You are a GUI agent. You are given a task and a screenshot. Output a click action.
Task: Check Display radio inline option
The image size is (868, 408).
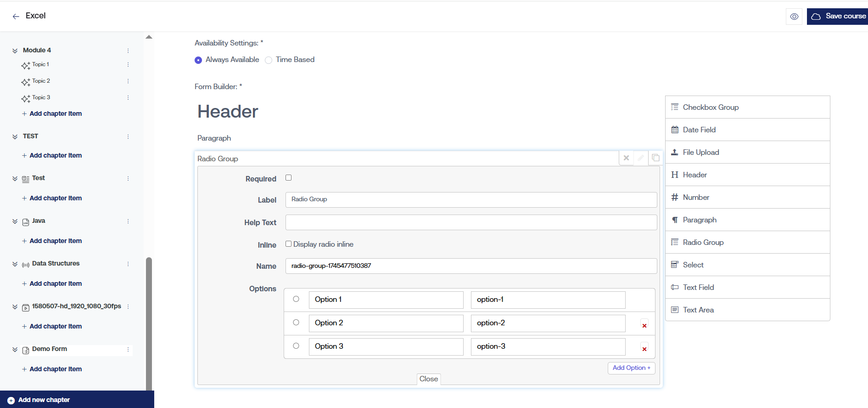(x=289, y=244)
